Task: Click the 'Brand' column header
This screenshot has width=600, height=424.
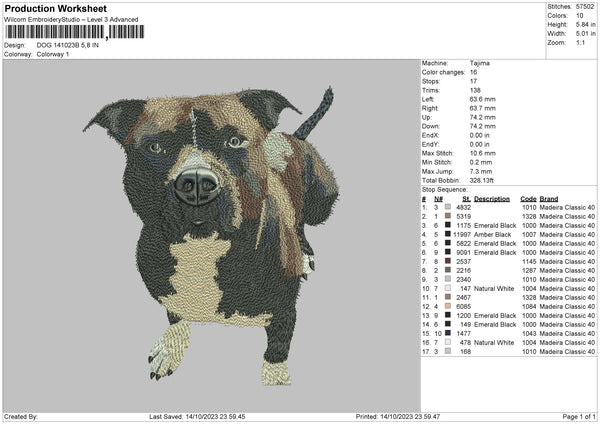Action: click(549, 199)
